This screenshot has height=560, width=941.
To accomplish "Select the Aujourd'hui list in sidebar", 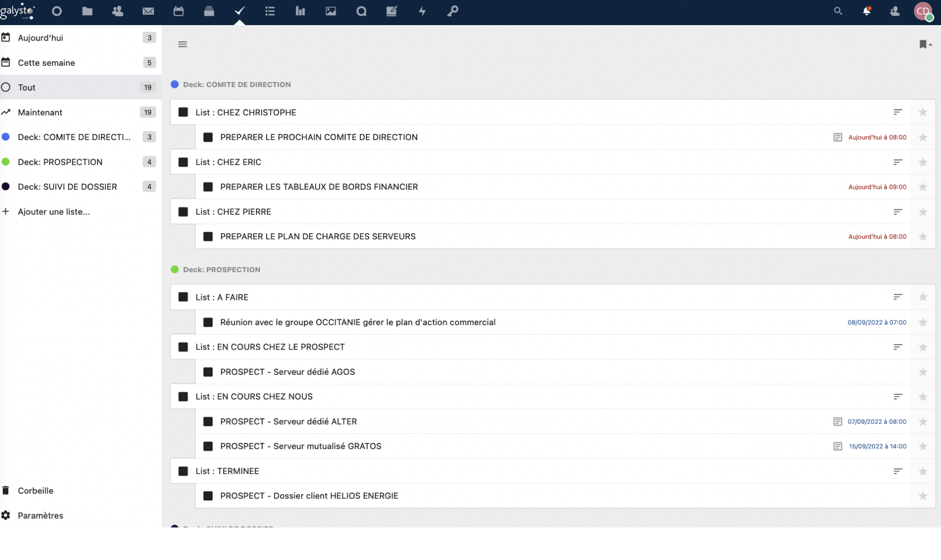I will click(41, 38).
